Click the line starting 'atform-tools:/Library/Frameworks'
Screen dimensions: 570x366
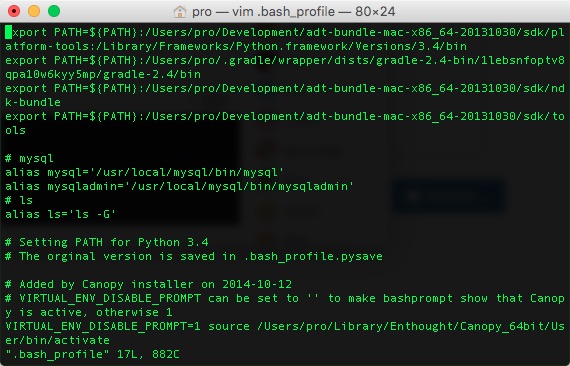[x=236, y=47]
